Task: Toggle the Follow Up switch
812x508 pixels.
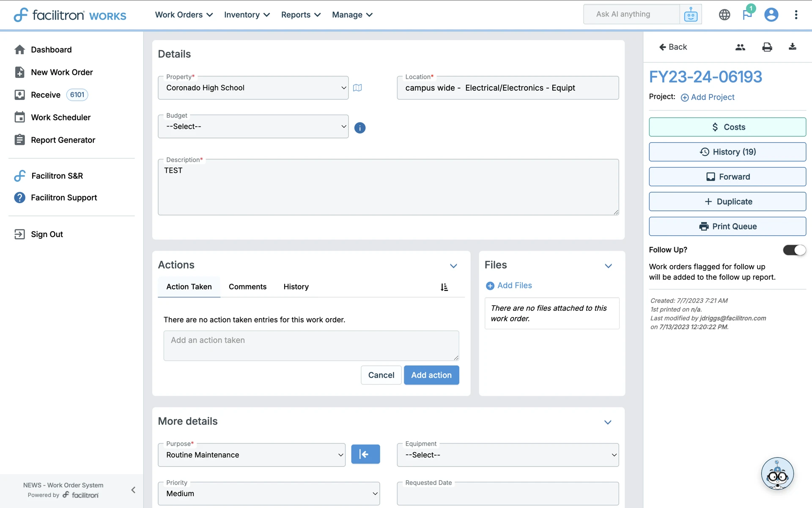Action: pyautogui.click(x=794, y=250)
